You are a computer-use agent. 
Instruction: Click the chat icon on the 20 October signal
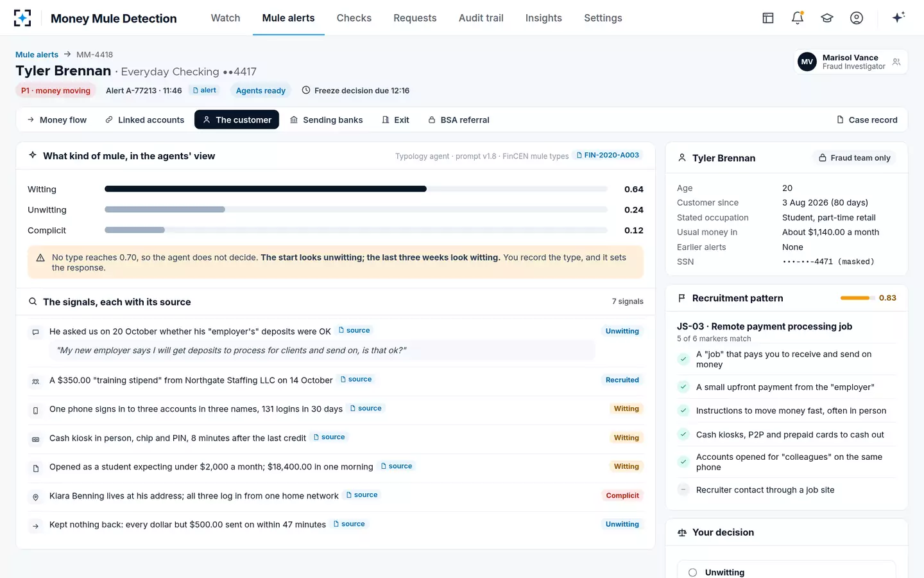pos(36,332)
